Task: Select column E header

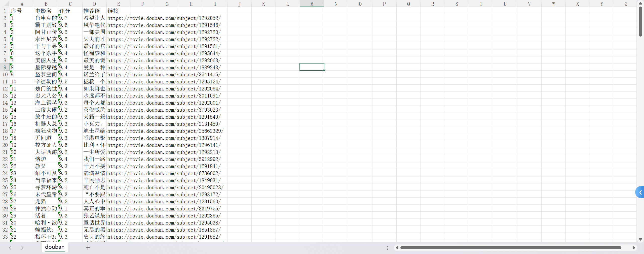Action: [x=119, y=4]
